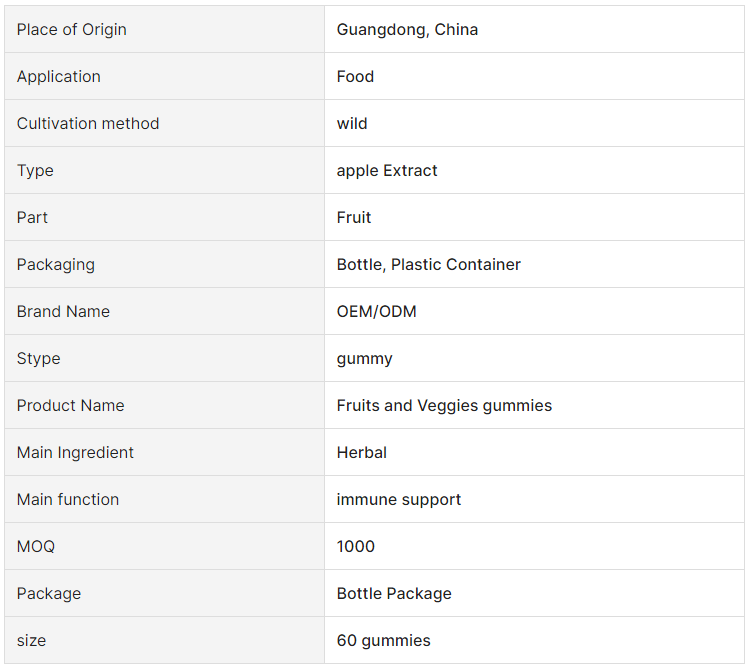The height and width of the screenshot is (669, 749).
Task: Select the MOQ value 1000
Action: point(356,547)
